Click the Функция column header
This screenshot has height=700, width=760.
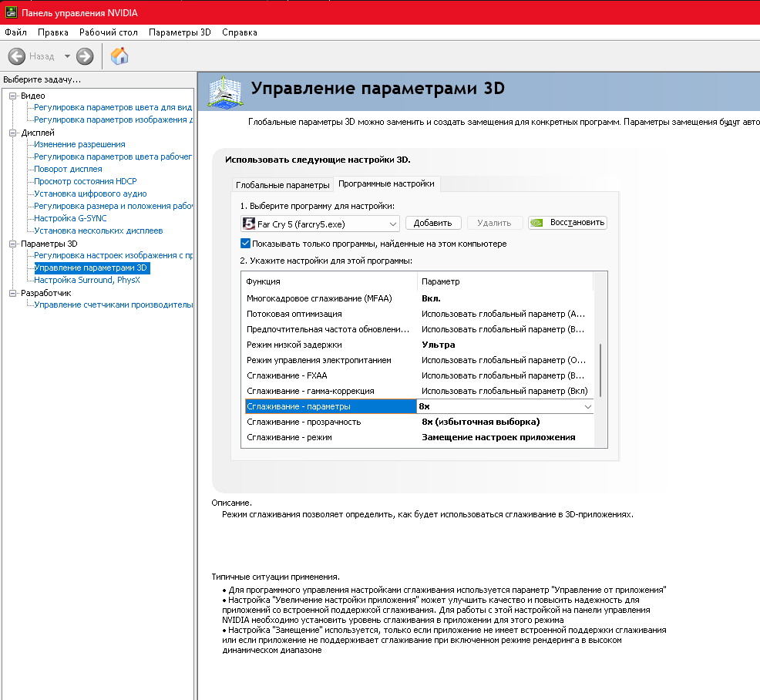click(330, 281)
